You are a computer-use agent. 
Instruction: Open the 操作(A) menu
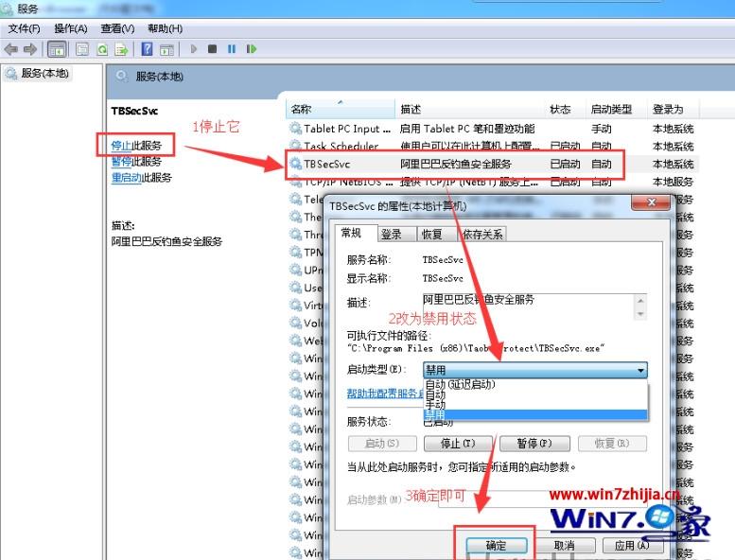coord(71,28)
